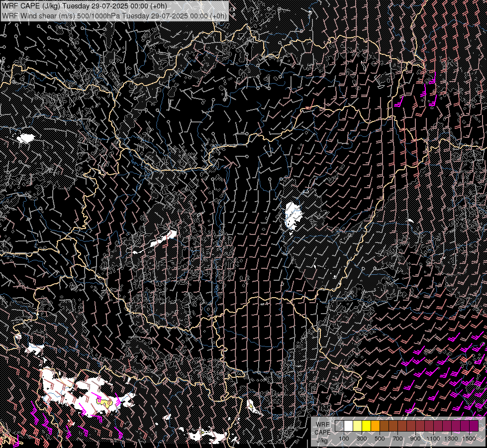
Task: Click the rightmost purple legend swatch
Action: [474, 426]
